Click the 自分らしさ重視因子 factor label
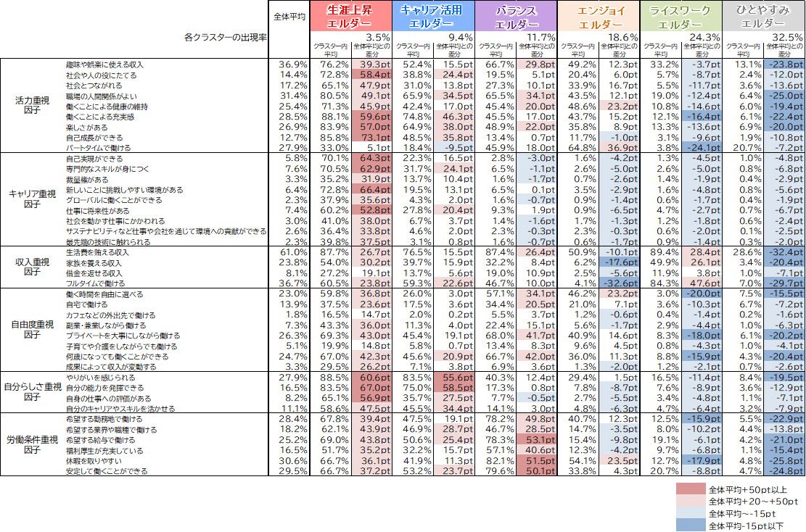This screenshot has width=806, height=532. point(32,392)
